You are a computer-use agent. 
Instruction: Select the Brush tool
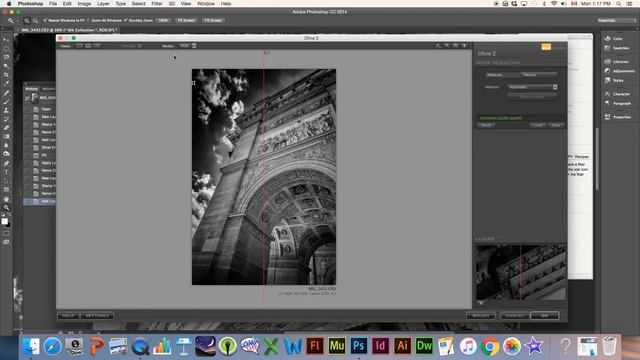pos(6,102)
